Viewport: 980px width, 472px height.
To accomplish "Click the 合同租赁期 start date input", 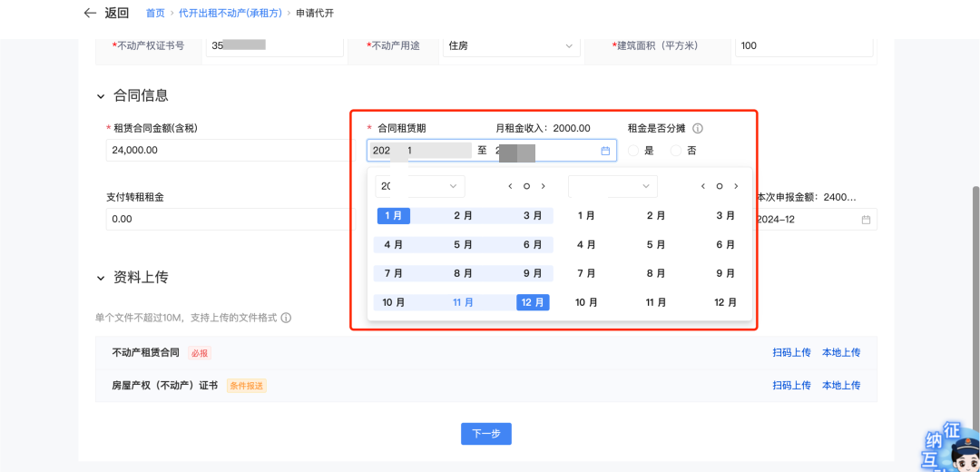I will point(420,151).
